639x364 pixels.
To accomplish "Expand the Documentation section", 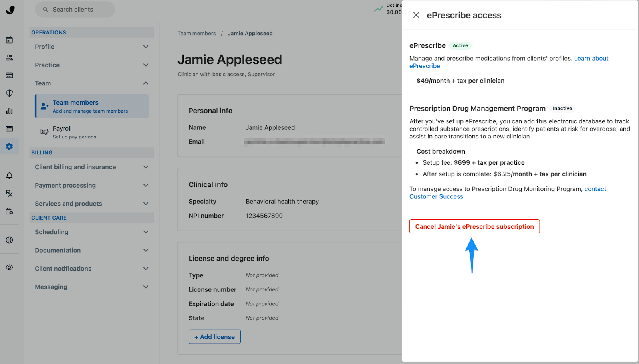I will coord(91,251).
